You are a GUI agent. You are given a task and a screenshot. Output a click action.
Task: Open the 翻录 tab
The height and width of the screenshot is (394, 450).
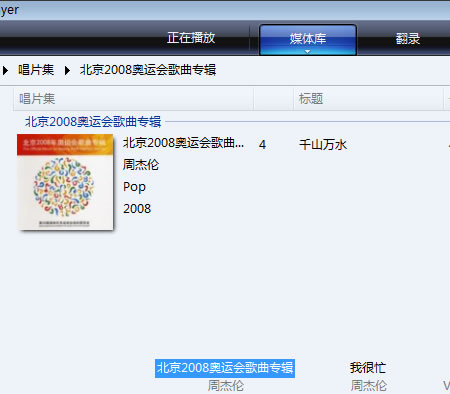coord(408,39)
